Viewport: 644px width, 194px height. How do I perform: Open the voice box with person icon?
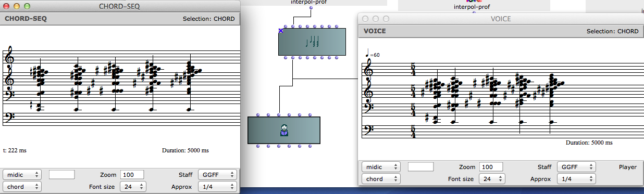click(x=284, y=130)
